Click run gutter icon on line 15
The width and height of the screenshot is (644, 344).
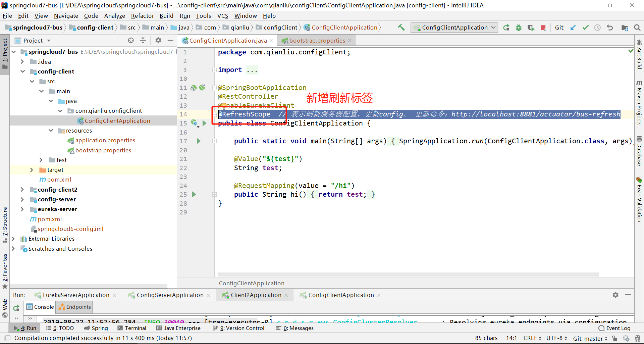pyautogui.click(x=204, y=123)
